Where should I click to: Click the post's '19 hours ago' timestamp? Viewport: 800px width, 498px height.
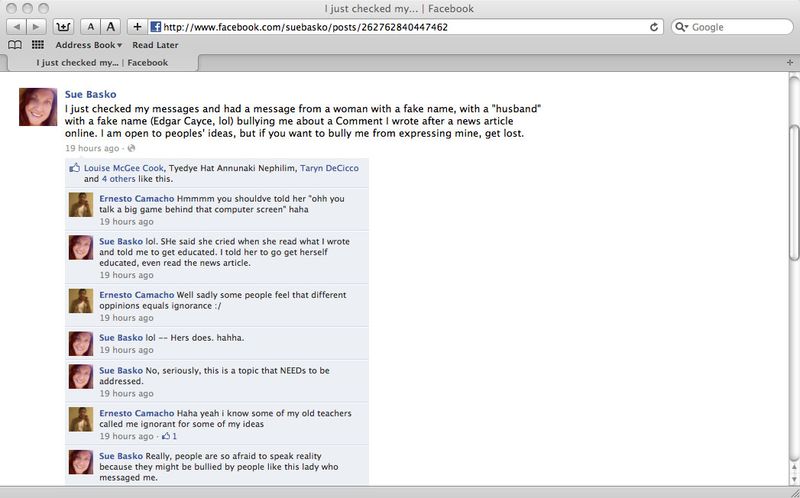tap(92, 148)
